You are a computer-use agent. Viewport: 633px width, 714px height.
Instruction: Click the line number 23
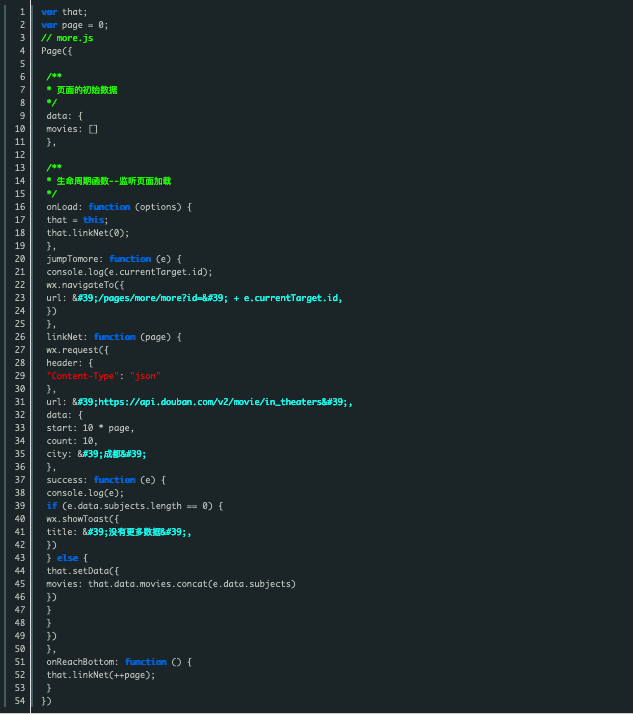pyautogui.click(x=20, y=298)
